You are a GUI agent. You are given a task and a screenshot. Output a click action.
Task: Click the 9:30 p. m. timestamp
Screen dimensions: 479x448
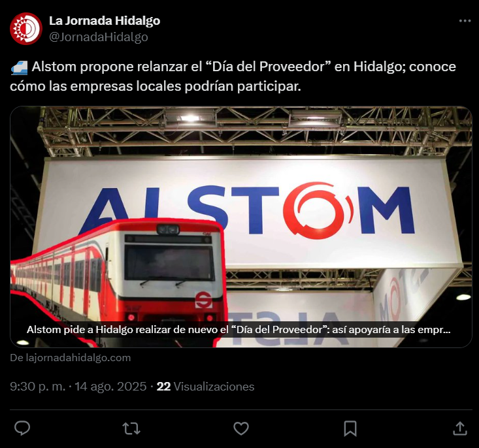[37, 387]
